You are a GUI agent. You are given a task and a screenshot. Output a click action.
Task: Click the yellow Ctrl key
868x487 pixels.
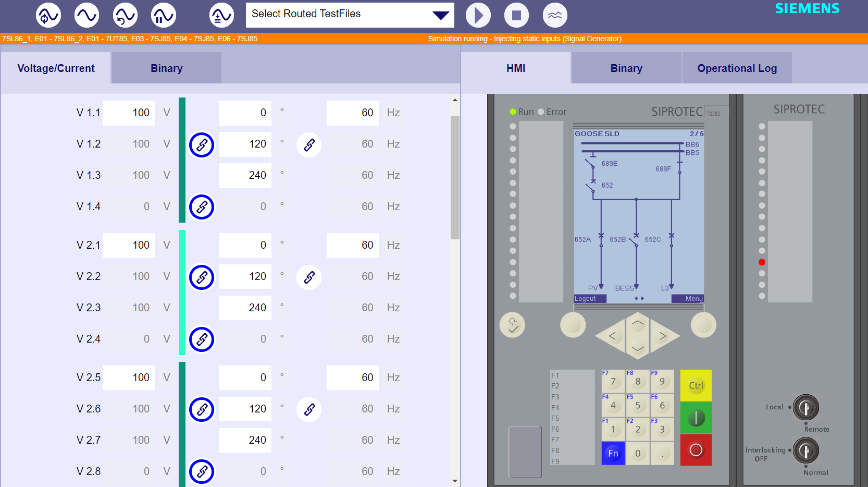click(x=696, y=385)
